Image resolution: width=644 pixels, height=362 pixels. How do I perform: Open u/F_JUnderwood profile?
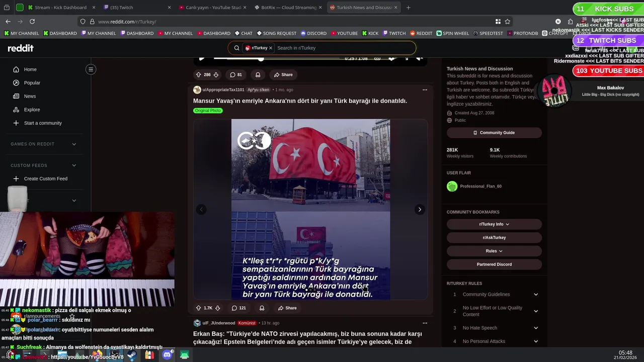point(218,323)
